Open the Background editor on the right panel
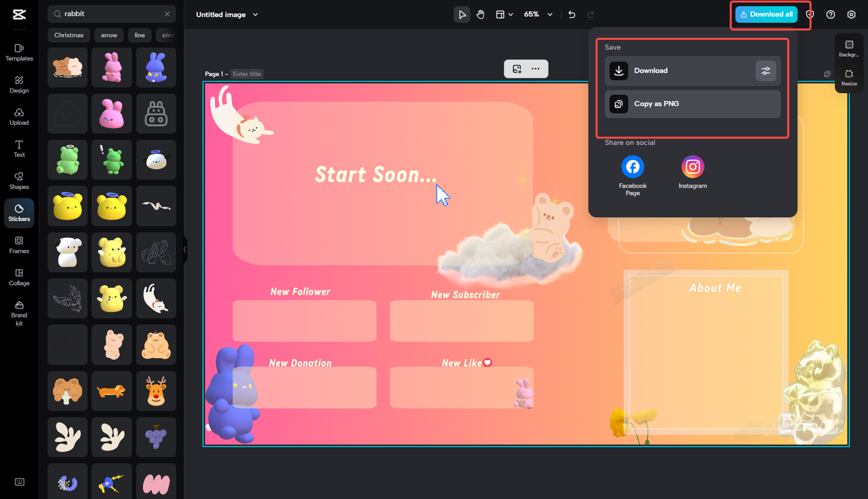The height and width of the screenshot is (499, 868). 849,48
